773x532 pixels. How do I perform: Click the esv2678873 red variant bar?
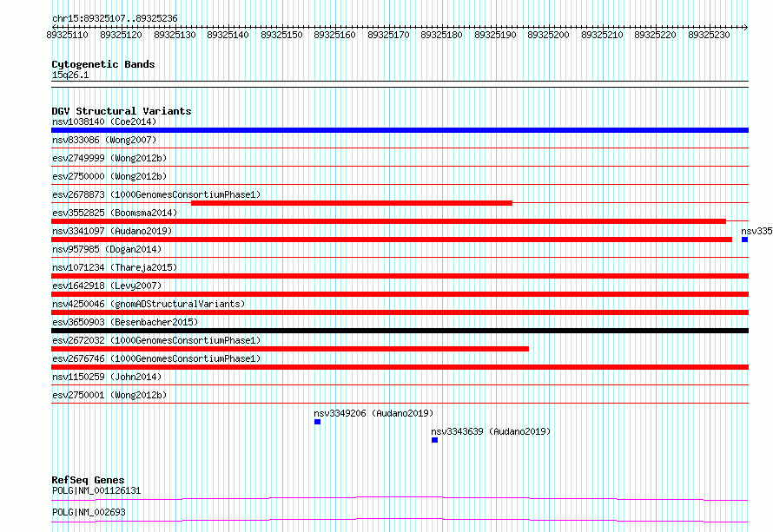pyautogui.click(x=352, y=203)
